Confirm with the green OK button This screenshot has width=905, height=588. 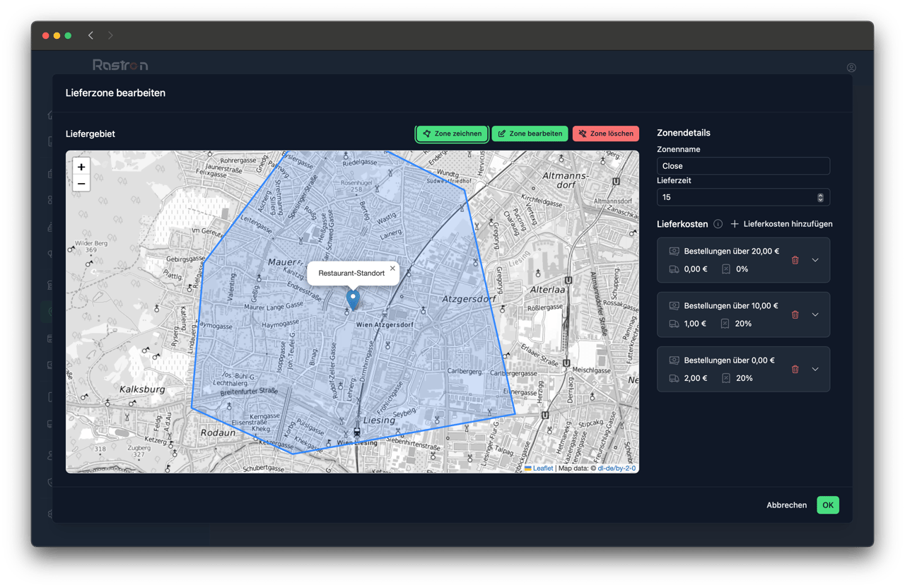(x=827, y=505)
